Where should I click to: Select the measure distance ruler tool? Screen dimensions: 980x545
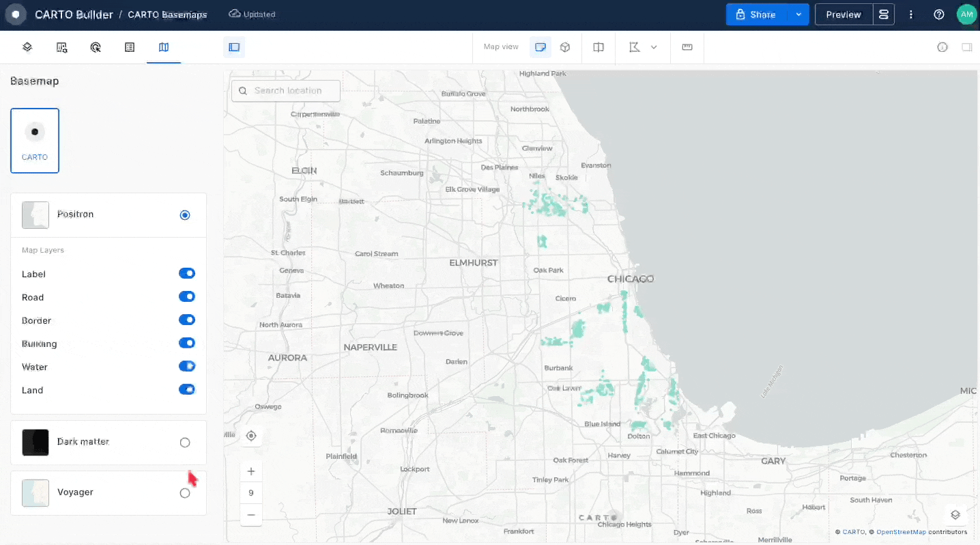(x=687, y=47)
